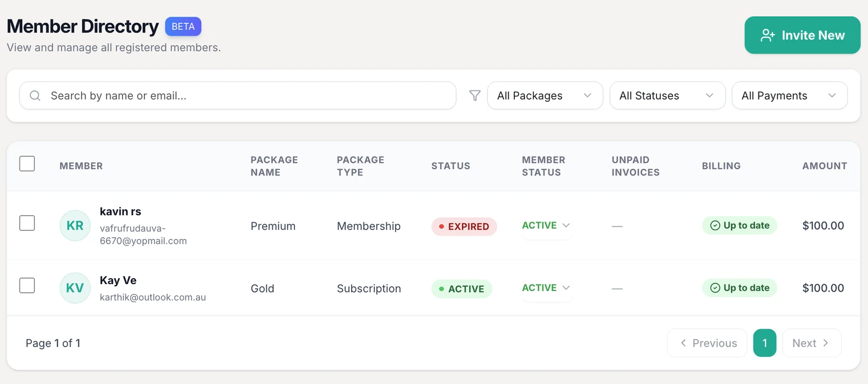Screen dimensions: 868x384
Task: Click the MEMBER column header
Action: pyautogui.click(x=81, y=166)
